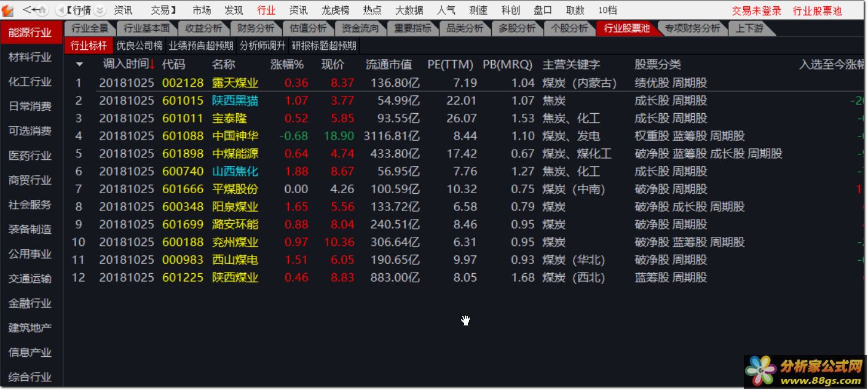868x390 pixels.
Task: Click stock code 600188
Action: tap(183, 242)
